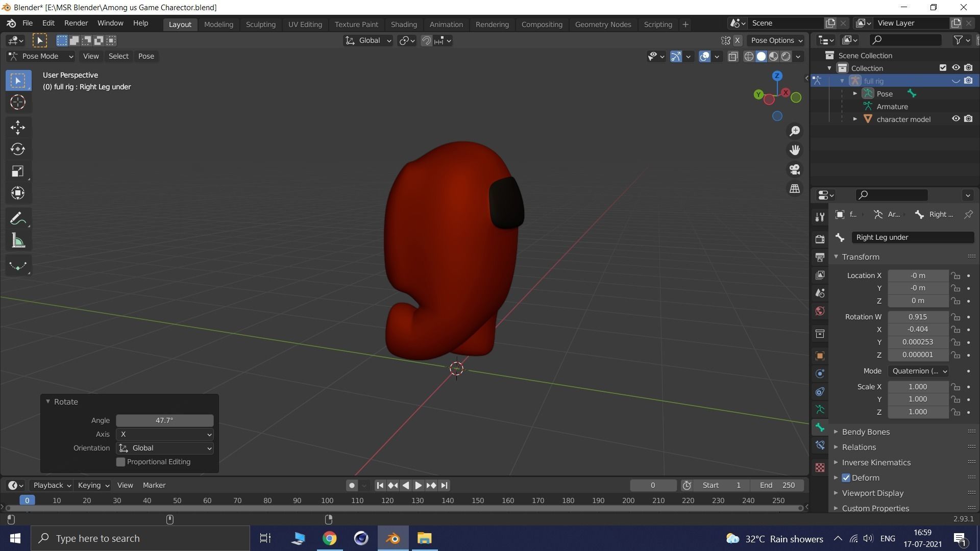Screen dimensions: 980x551
Task: Click the pan view hand icon
Action: pyautogui.click(x=795, y=150)
